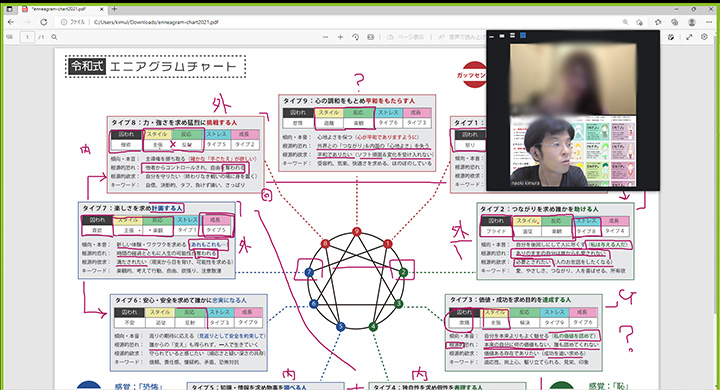
Task: Click the file info icon in the address bar
Action: tap(64, 22)
